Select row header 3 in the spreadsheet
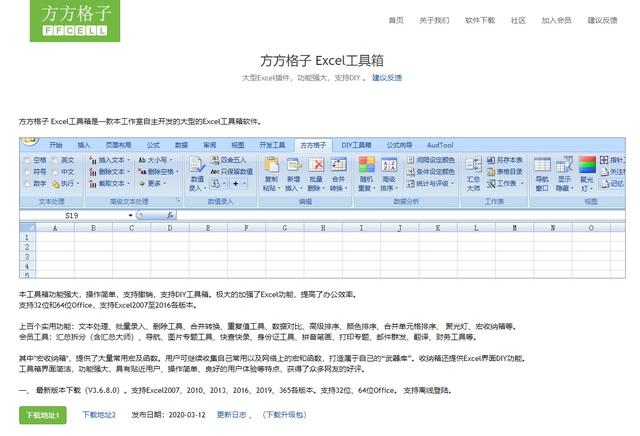640x436 pixels. pos(27,257)
